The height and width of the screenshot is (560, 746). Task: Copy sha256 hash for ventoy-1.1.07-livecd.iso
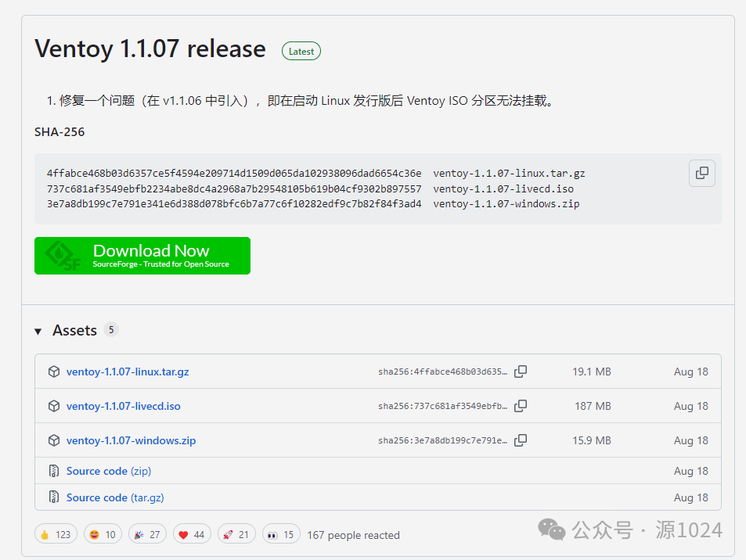pyautogui.click(x=521, y=406)
